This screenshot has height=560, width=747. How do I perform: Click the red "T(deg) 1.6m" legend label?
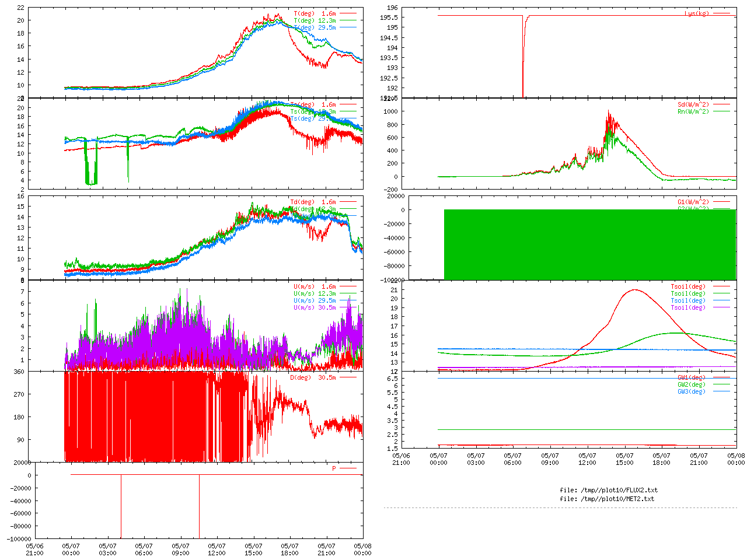pyautogui.click(x=315, y=13)
